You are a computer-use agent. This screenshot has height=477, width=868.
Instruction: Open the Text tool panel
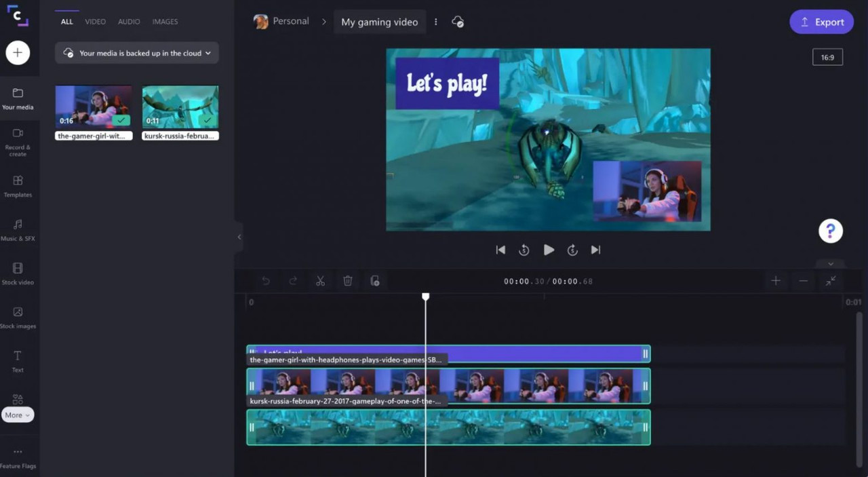tap(18, 361)
